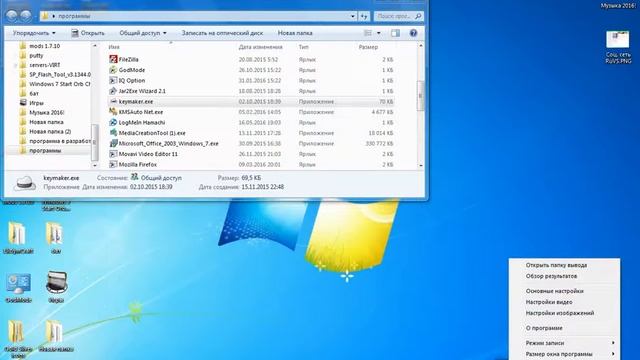This screenshot has width=640, height=360.
Task: Open Основные настройки from menu
Action: coord(554,291)
